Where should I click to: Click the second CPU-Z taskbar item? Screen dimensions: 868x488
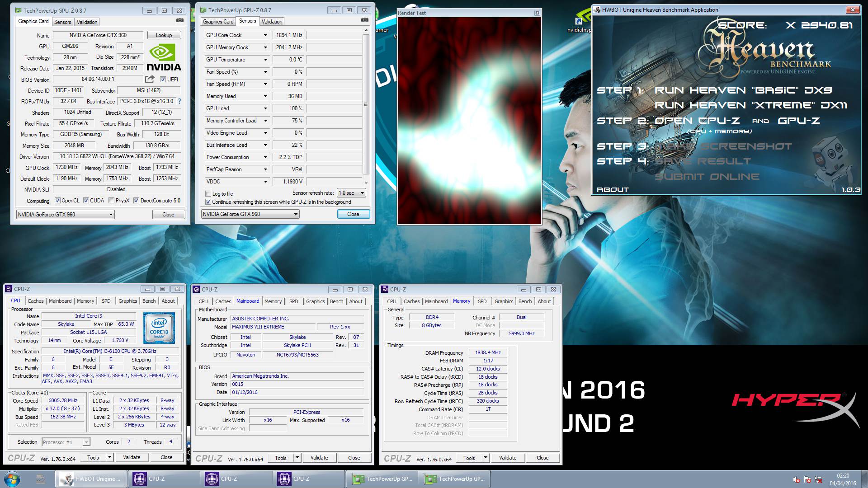(236, 479)
